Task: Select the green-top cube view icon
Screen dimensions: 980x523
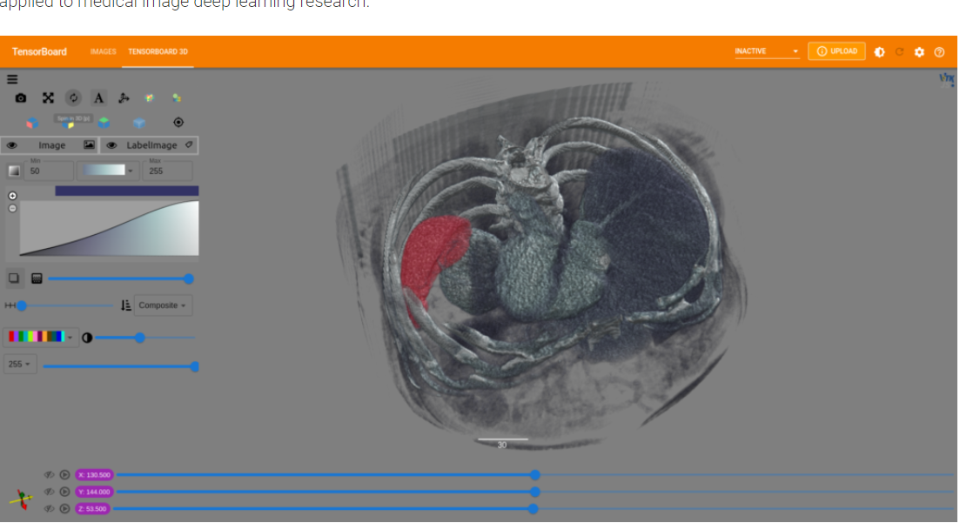Action: pyautogui.click(x=104, y=122)
